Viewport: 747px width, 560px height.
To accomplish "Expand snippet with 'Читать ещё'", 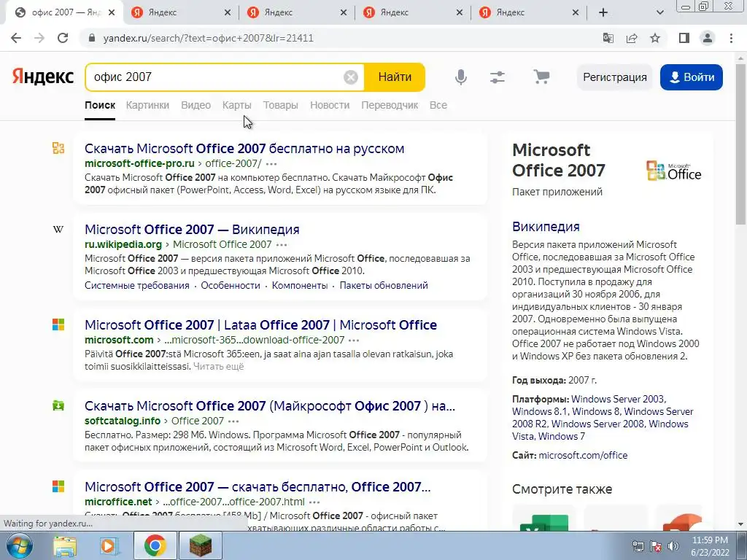I will pyautogui.click(x=218, y=367).
